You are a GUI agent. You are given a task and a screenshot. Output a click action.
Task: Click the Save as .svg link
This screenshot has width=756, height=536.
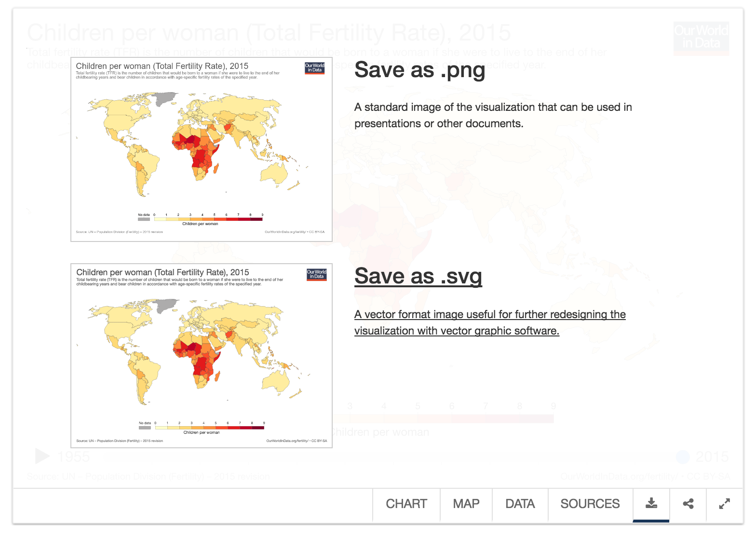tap(418, 276)
